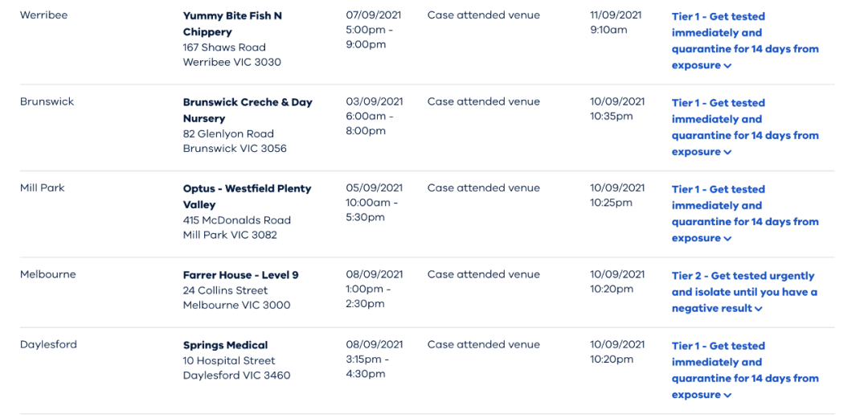The width and height of the screenshot is (868, 415).
Task: Click exposure date 03/09/2021 in Brunswick row
Action: (x=375, y=101)
